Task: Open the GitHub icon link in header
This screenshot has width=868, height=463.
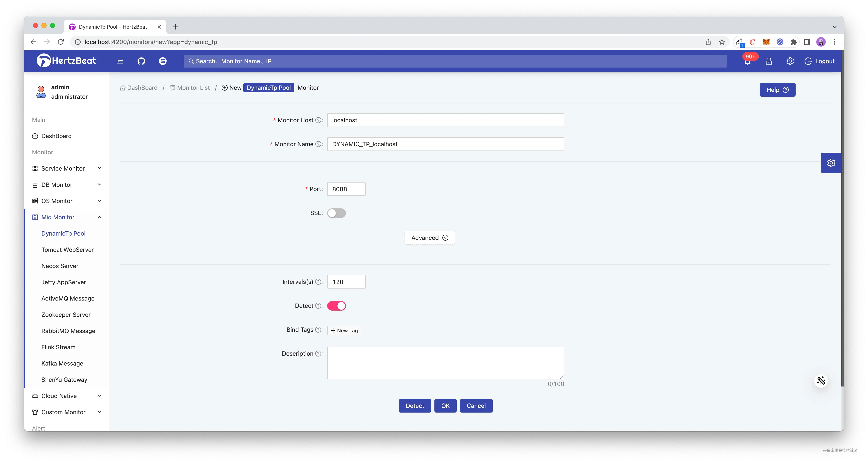Action: click(141, 61)
